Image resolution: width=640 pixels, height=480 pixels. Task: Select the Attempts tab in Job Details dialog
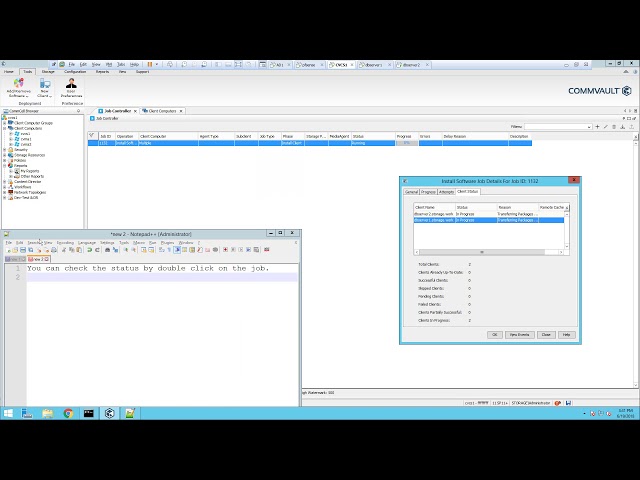pyautogui.click(x=447, y=192)
